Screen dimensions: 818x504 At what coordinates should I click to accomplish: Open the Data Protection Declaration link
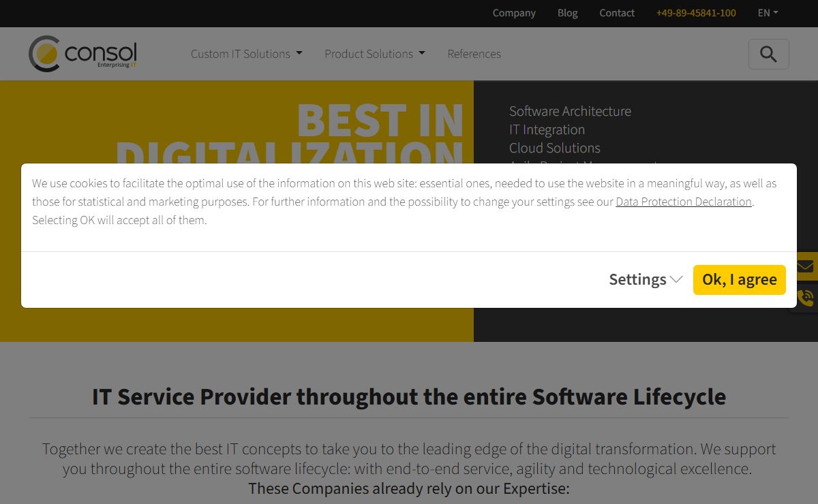tap(684, 202)
